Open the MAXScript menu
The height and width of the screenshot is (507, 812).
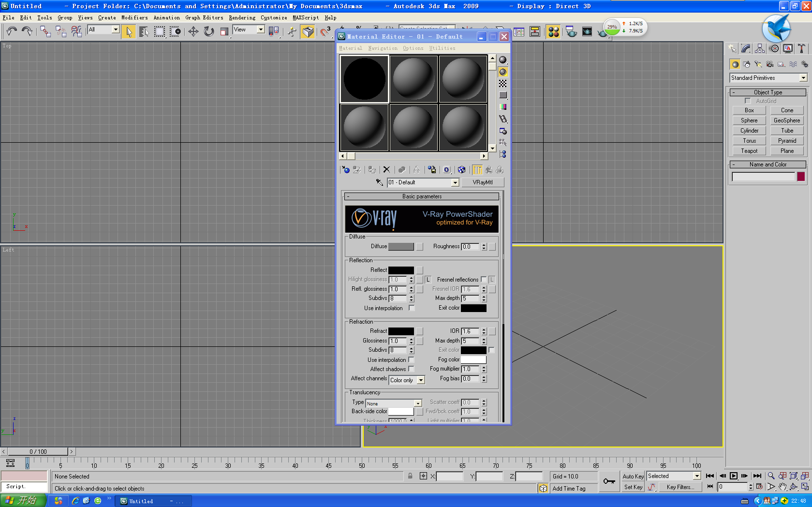pos(306,17)
